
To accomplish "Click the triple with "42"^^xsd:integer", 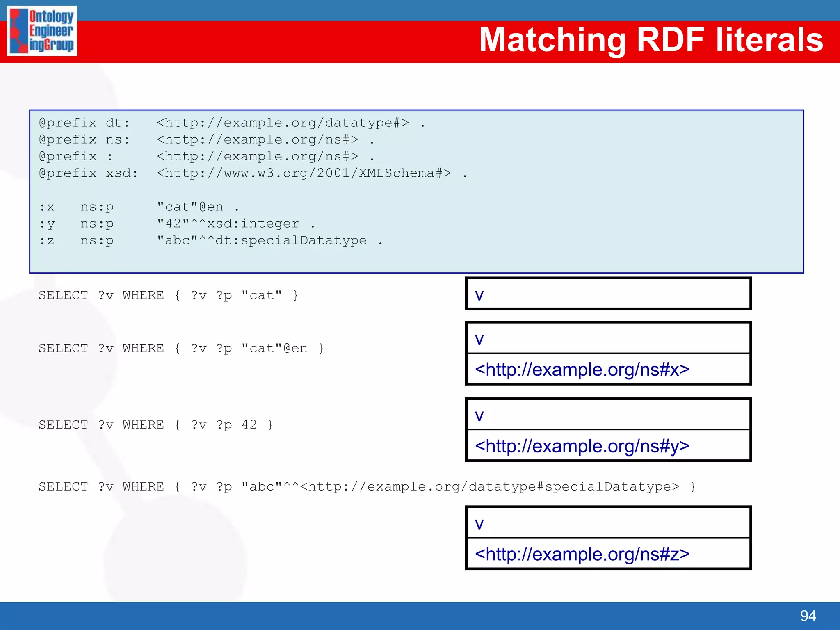I will (176, 224).
